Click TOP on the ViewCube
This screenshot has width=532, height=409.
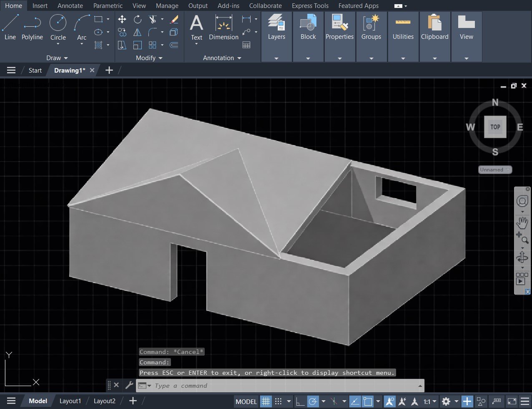pyautogui.click(x=495, y=127)
